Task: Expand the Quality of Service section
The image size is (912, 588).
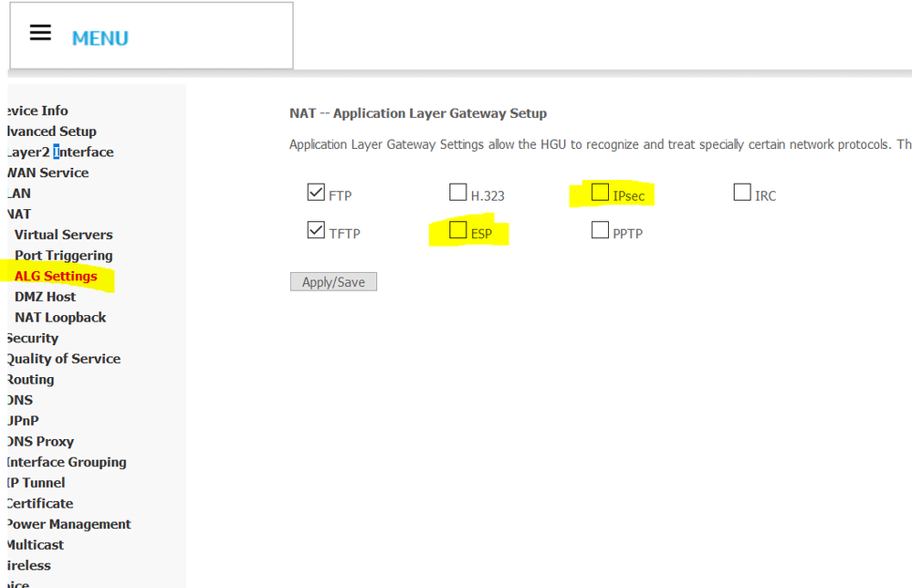Action: (63, 359)
